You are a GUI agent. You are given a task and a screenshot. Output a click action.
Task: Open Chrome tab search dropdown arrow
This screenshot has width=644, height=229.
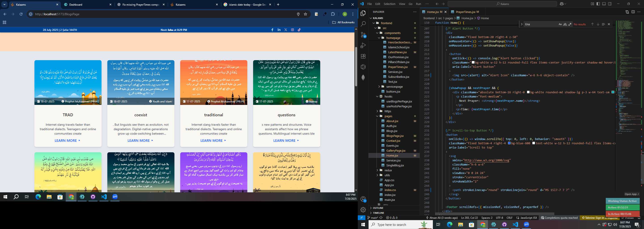point(4,4)
